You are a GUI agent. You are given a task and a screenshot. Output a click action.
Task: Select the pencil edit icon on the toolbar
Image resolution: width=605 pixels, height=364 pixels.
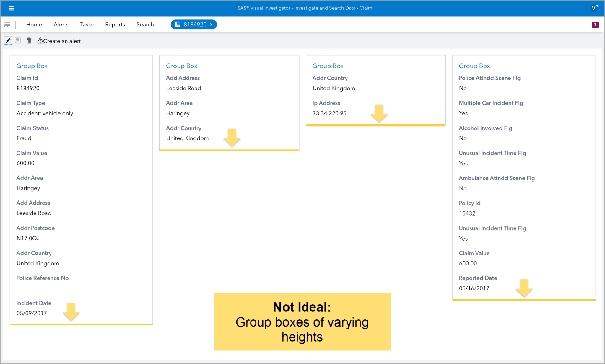pos(8,40)
